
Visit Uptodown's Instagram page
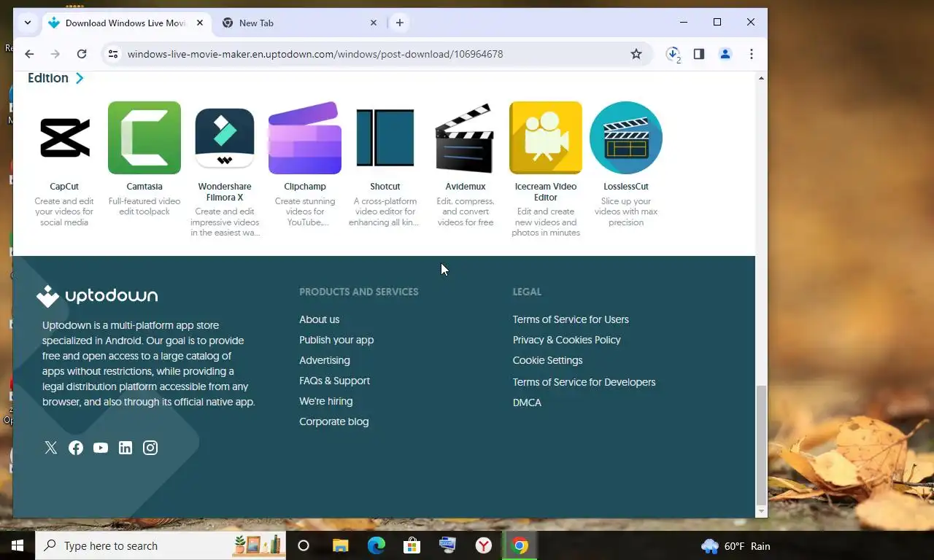(150, 448)
